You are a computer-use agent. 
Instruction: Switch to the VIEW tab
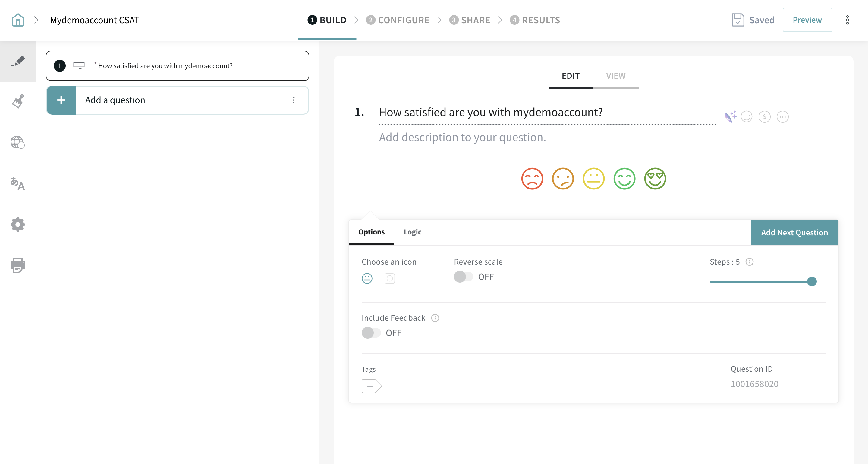pos(616,76)
